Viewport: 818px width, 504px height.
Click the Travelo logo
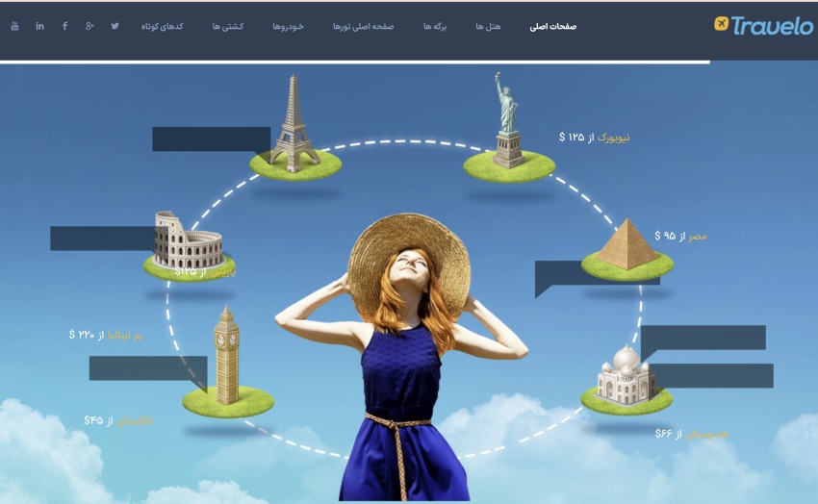coord(763,26)
